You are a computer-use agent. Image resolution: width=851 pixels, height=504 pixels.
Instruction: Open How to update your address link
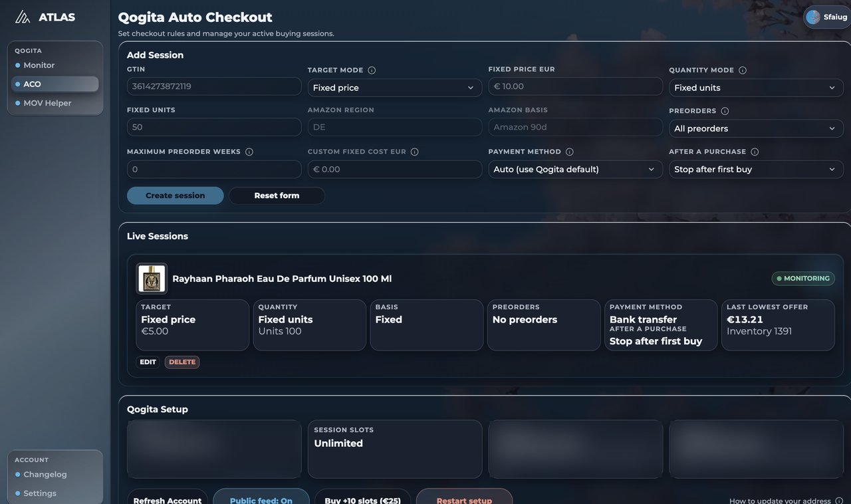pyautogui.click(x=780, y=501)
